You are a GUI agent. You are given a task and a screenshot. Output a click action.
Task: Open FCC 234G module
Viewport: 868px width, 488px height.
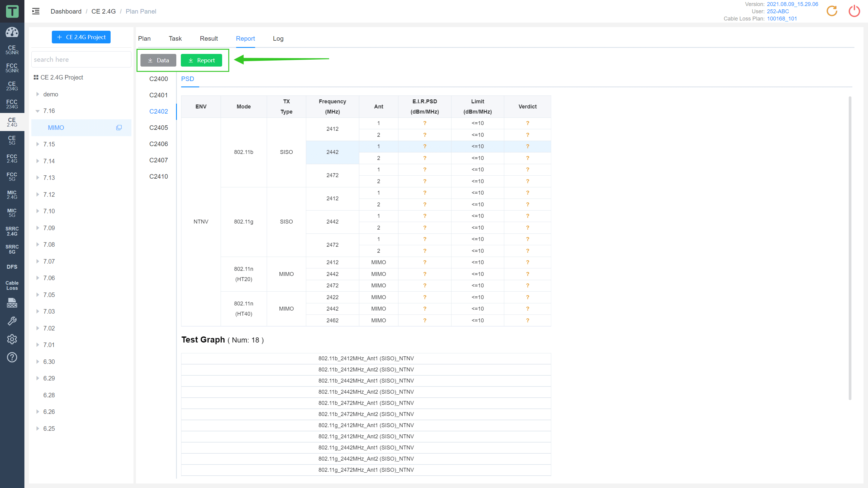pos(12,104)
